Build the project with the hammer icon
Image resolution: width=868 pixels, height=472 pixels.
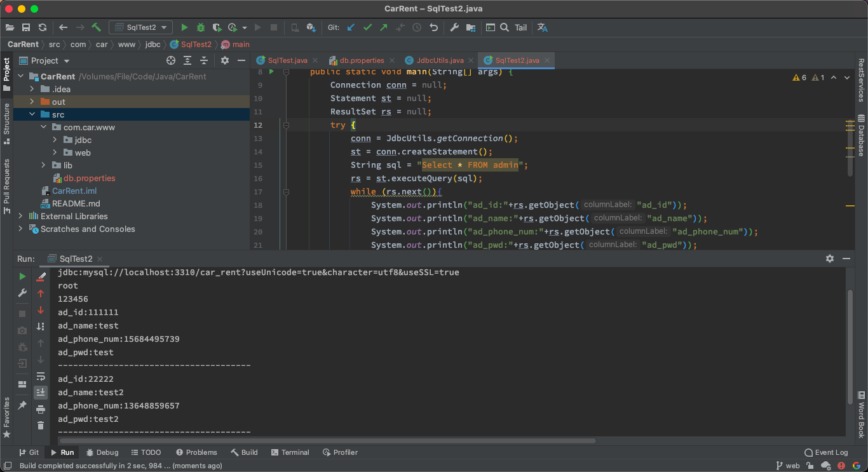[97, 27]
